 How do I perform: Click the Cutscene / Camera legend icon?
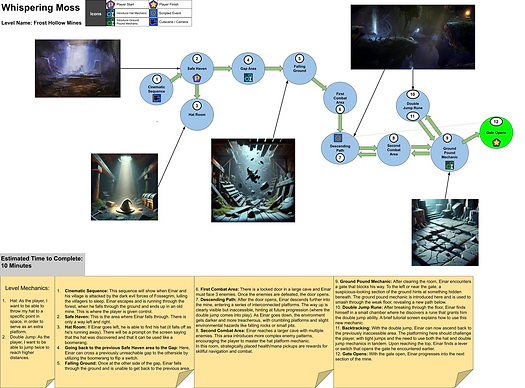153,22
